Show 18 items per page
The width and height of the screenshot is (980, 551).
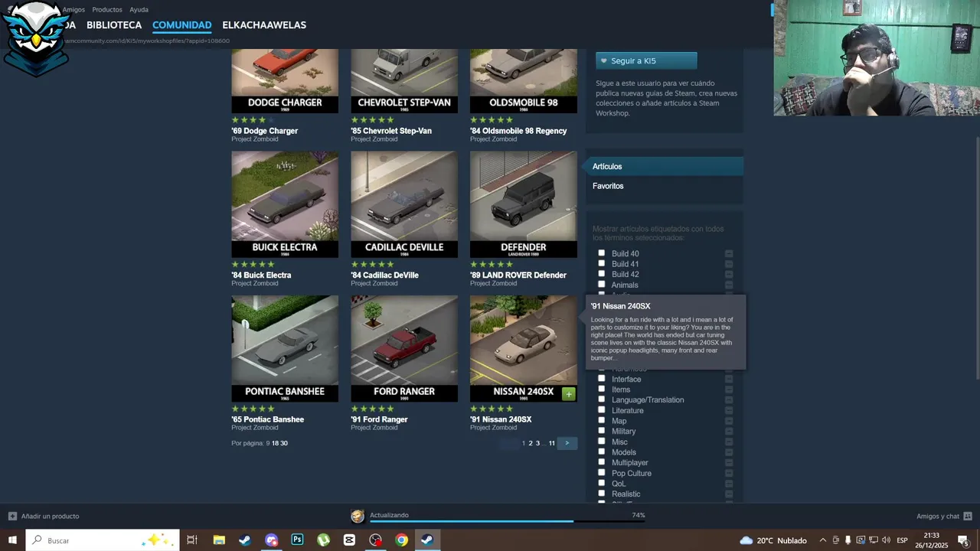tap(276, 443)
